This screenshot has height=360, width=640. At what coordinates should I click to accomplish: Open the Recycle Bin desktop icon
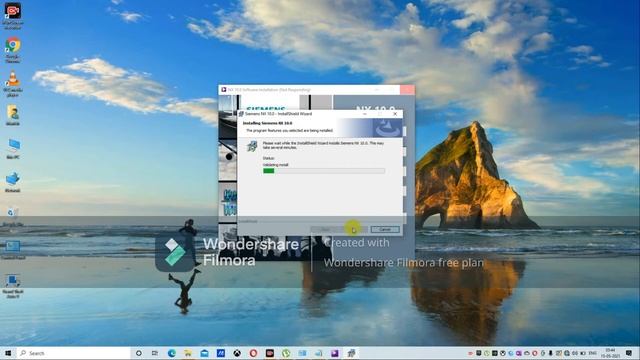[x=13, y=216]
